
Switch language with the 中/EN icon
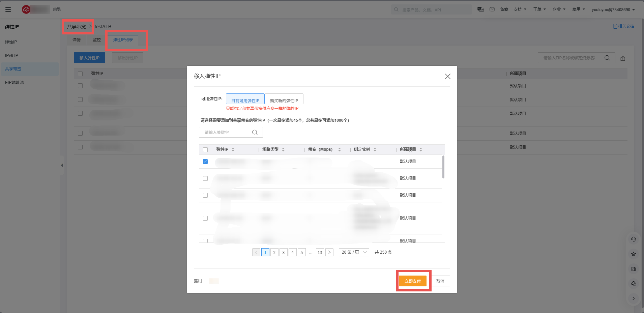(481, 9)
